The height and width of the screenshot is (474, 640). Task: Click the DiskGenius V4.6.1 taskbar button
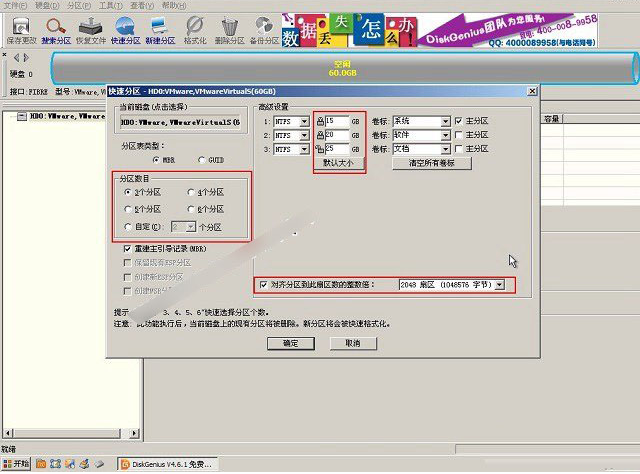click(x=167, y=464)
